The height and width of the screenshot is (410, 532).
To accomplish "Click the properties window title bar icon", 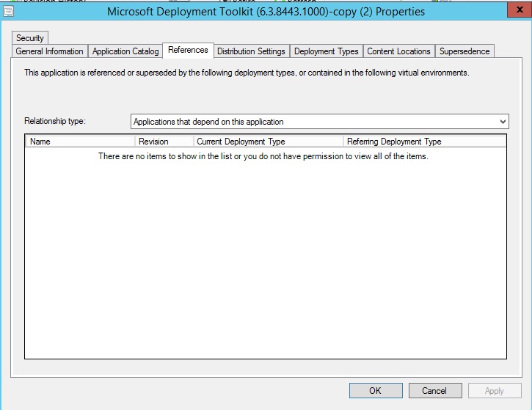I will (x=9, y=12).
